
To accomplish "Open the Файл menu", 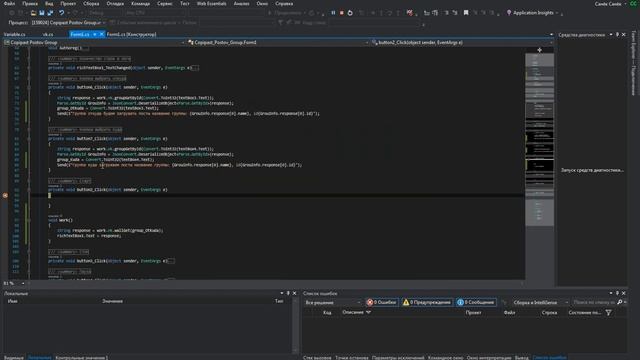I will 9,3.
